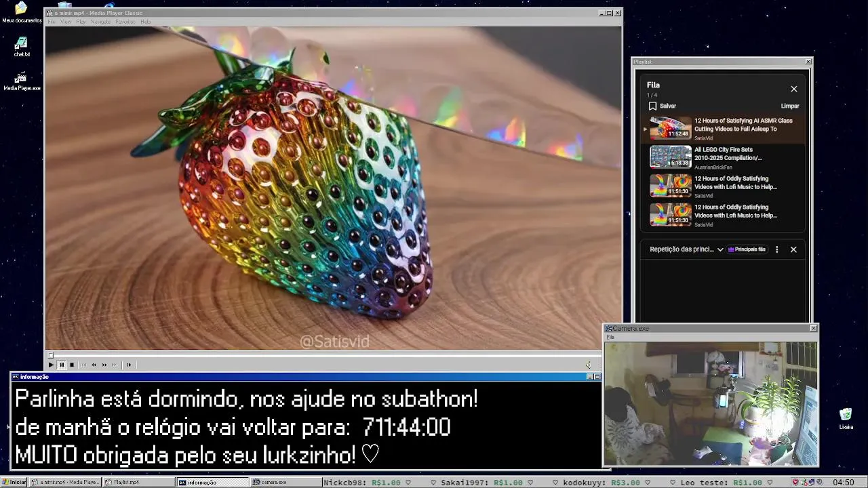The height and width of the screenshot is (488, 868).
Task: Switch to 'a mimir.mp4 - Media Player' taskbar item
Action: (x=66, y=482)
